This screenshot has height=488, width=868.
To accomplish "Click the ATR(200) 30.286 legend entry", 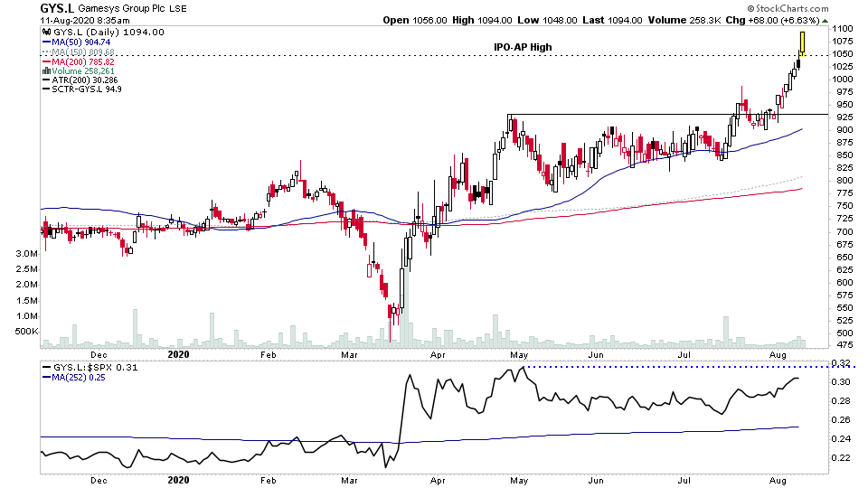I will point(80,80).
